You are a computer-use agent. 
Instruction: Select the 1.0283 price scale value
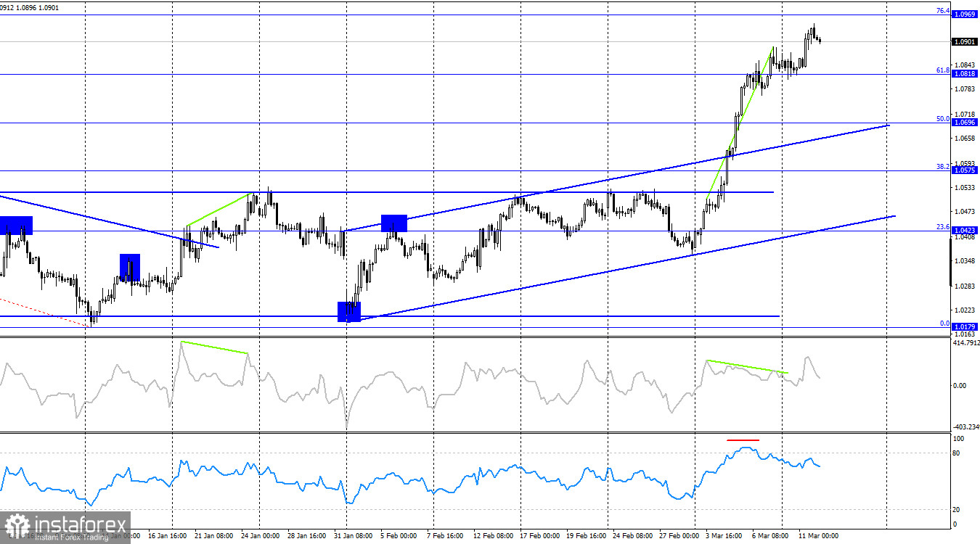965,286
